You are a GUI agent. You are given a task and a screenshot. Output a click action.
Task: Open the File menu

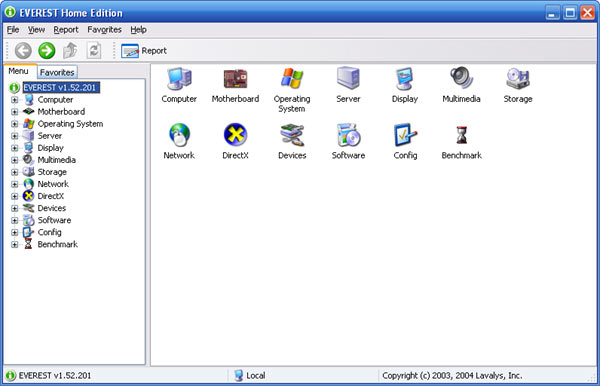coord(13,30)
